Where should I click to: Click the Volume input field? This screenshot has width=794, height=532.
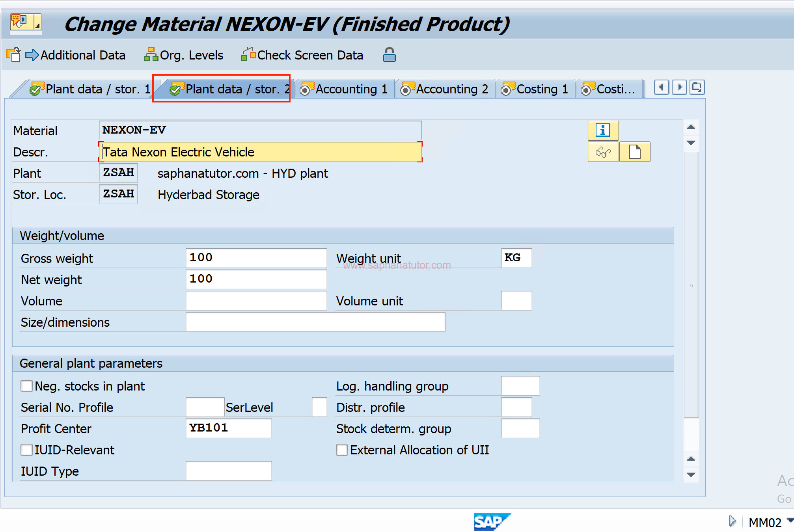coord(256,300)
